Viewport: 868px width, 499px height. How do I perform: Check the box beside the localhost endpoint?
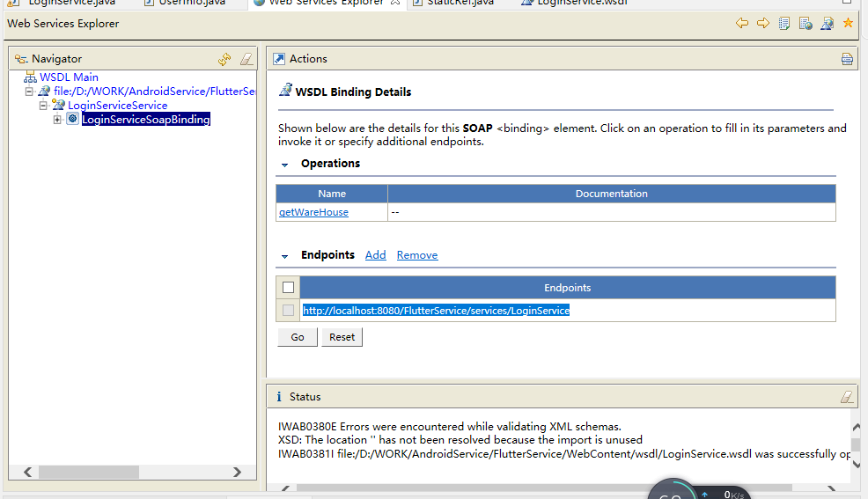click(x=289, y=311)
